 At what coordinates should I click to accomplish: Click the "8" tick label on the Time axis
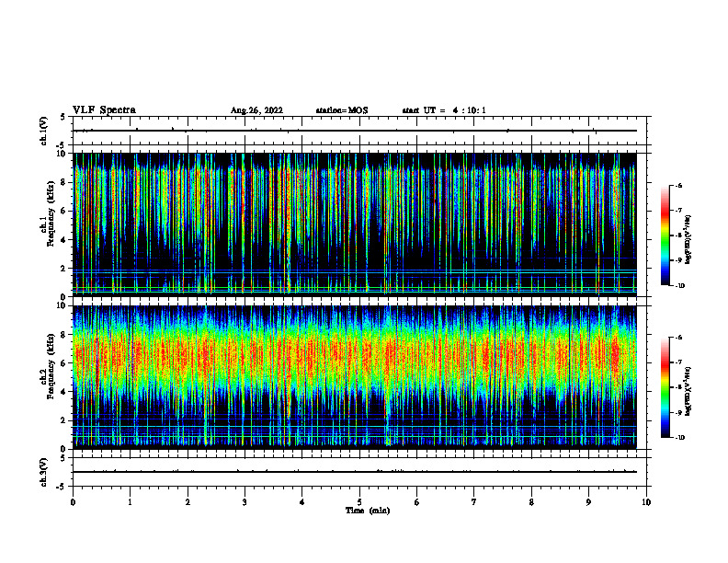(x=531, y=502)
